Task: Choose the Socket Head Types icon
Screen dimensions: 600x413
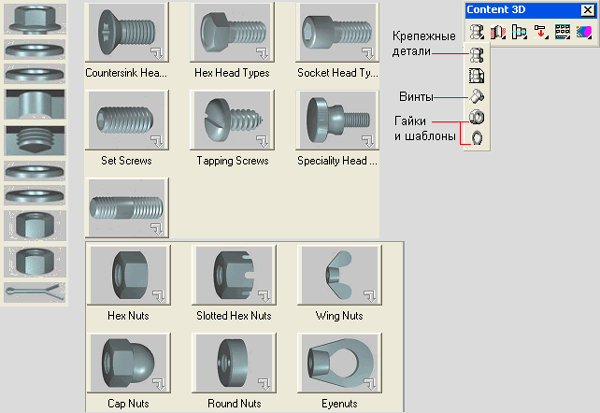Action: (x=338, y=33)
